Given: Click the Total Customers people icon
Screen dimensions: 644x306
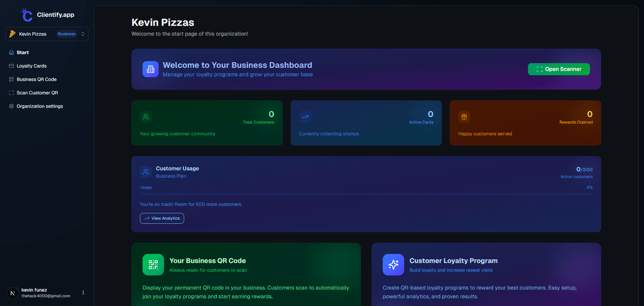Looking at the screenshot, I should [x=146, y=117].
